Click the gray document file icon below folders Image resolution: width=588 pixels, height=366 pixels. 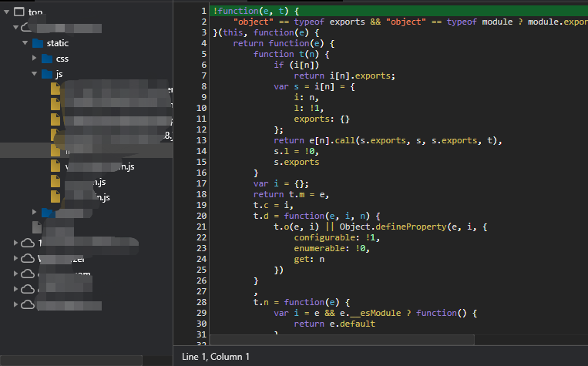pyautogui.click(x=37, y=227)
